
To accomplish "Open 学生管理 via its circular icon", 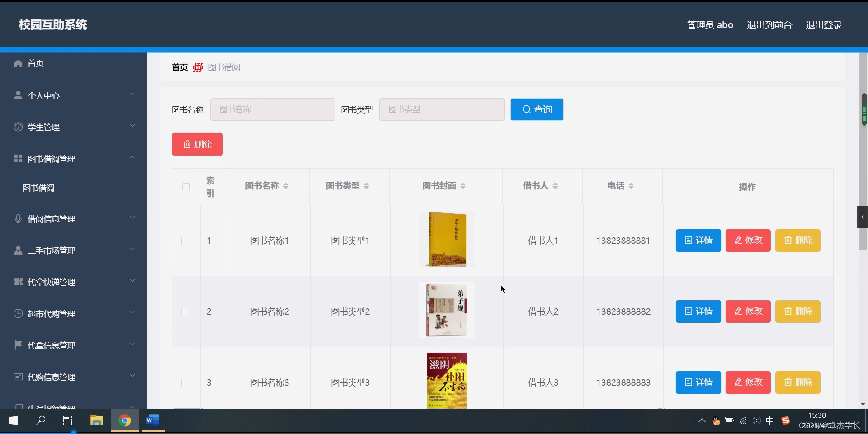I will point(18,127).
